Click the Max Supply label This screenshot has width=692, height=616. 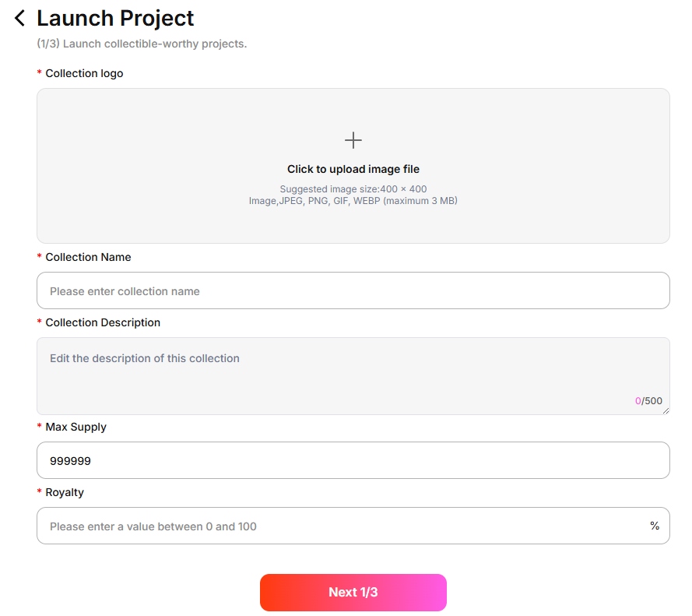click(x=76, y=427)
